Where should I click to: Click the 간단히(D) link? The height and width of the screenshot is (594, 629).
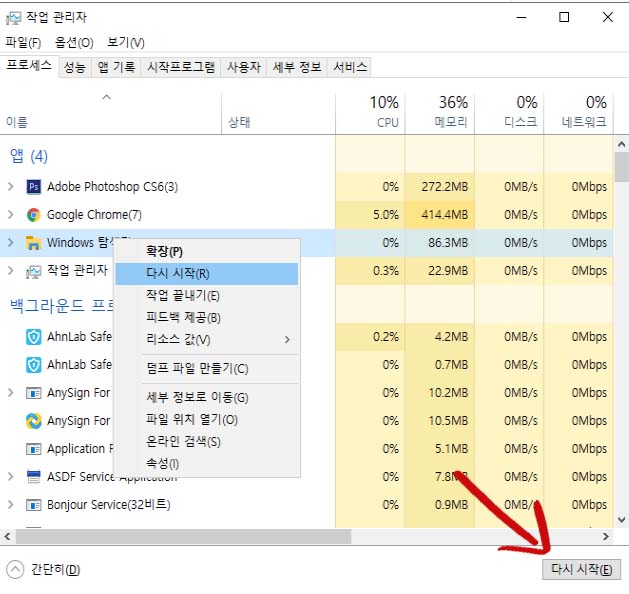(56, 570)
